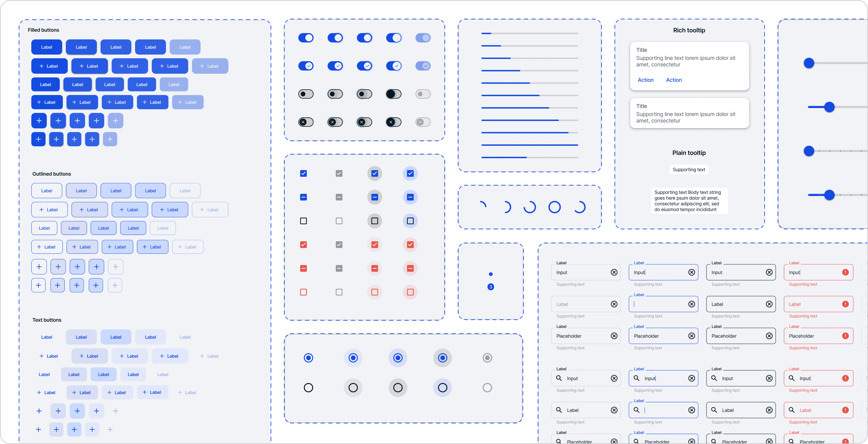
Task: Click the top slider handle with no filled track
Action: [809, 63]
